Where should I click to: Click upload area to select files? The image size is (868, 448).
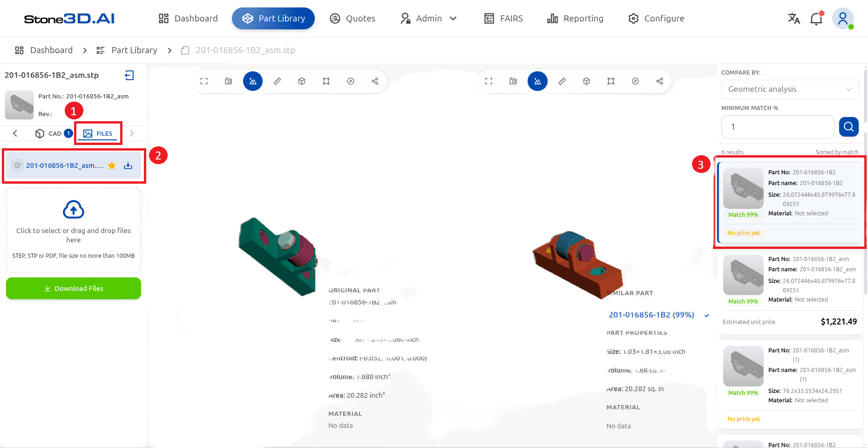pyautogui.click(x=74, y=230)
